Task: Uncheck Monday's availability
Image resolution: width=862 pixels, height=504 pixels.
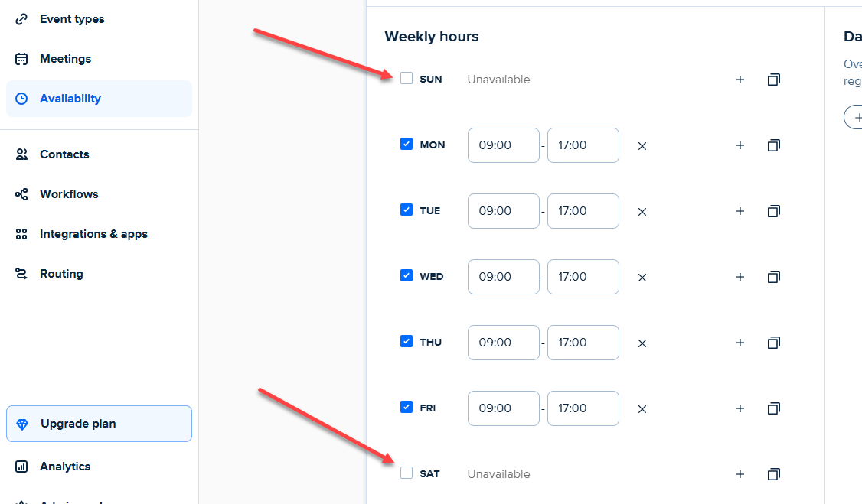Action: [x=406, y=144]
